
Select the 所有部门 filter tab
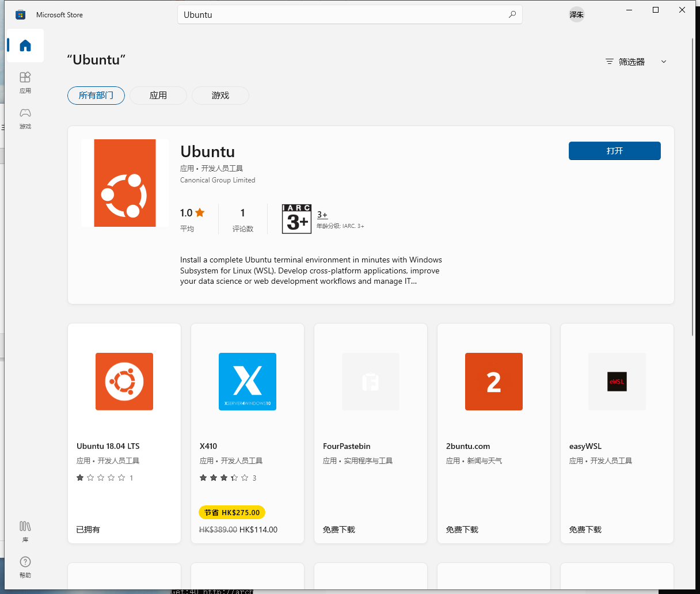point(96,96)
